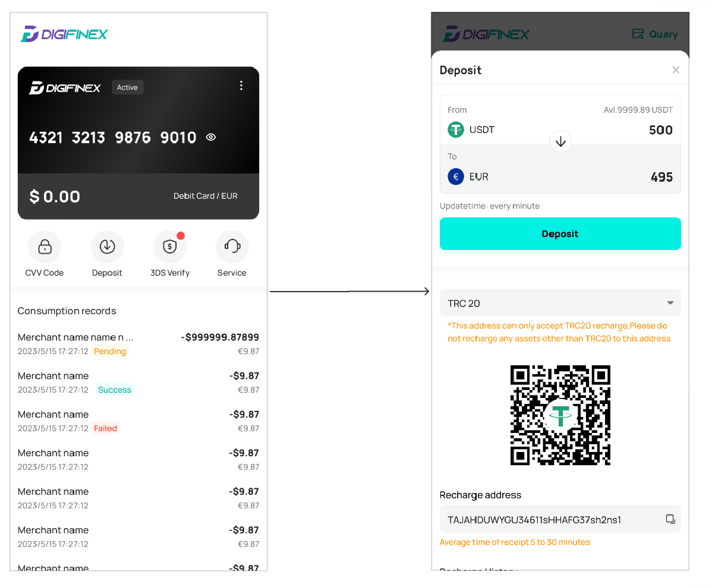Swap currencies with the down-arrow circle
Viewport: 712px width, 588px height.
(x=561, y=141)
